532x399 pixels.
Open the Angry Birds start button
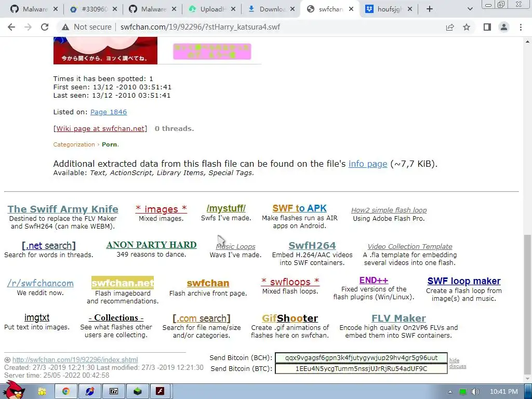tap(14, 390)
